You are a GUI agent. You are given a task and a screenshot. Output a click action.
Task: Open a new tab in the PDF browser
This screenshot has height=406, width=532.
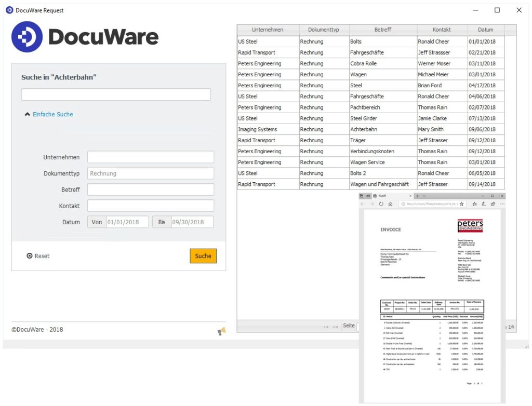[417, 196]
